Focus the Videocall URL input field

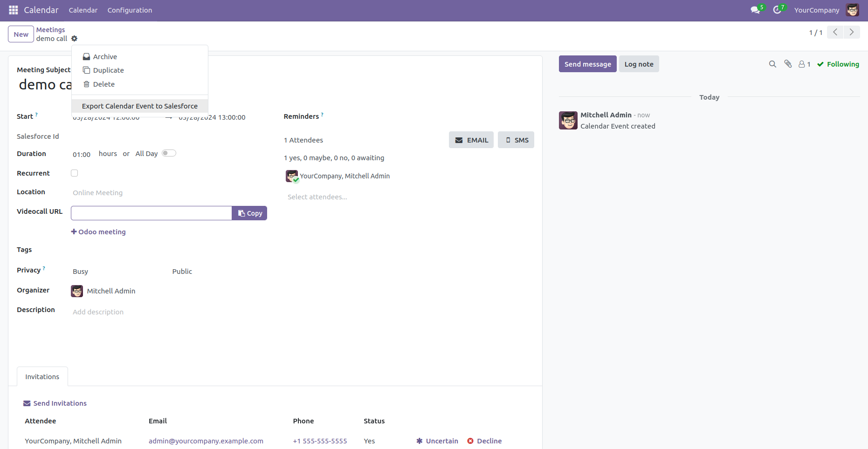coord(152,213)
